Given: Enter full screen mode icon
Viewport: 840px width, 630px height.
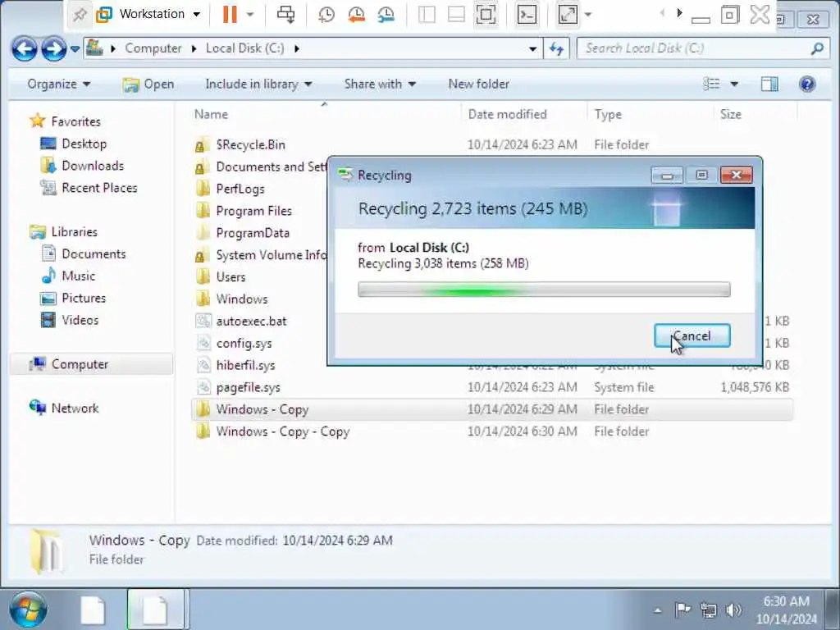Looking at the screenshot, I should coord(486,15).
